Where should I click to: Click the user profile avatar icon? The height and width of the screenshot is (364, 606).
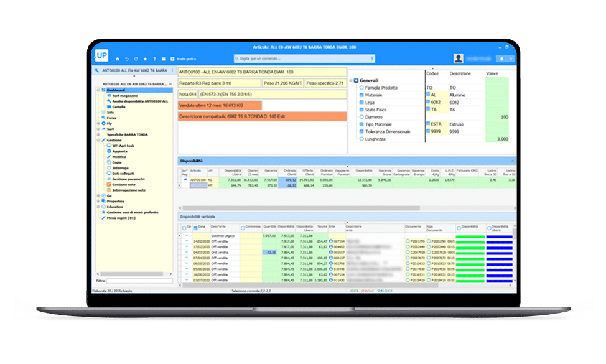[x=459, y=58]
